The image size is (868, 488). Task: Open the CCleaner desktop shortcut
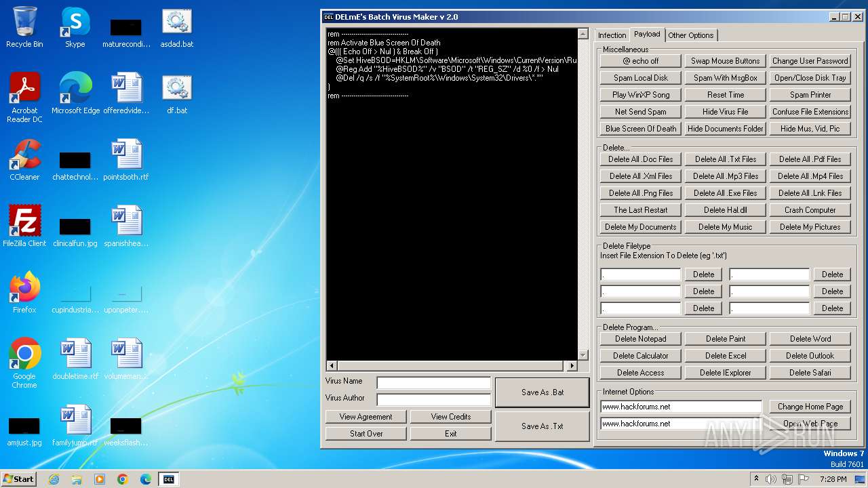click(x=24, y=161)
